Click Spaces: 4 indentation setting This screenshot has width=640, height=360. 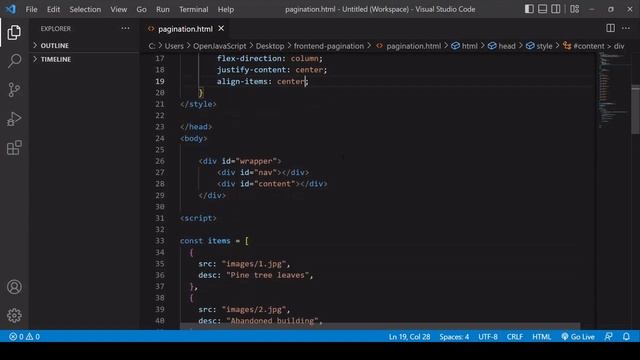pos(454,337)
